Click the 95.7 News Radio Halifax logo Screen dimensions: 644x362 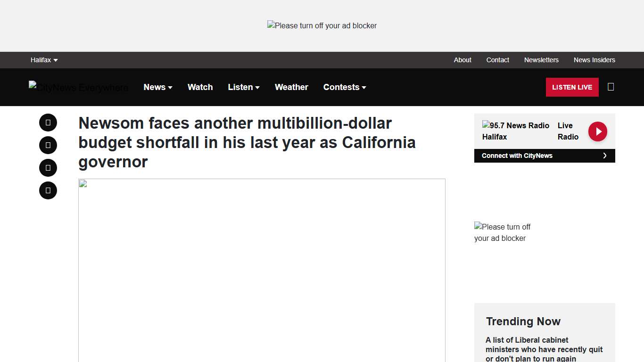pos(515,131)
